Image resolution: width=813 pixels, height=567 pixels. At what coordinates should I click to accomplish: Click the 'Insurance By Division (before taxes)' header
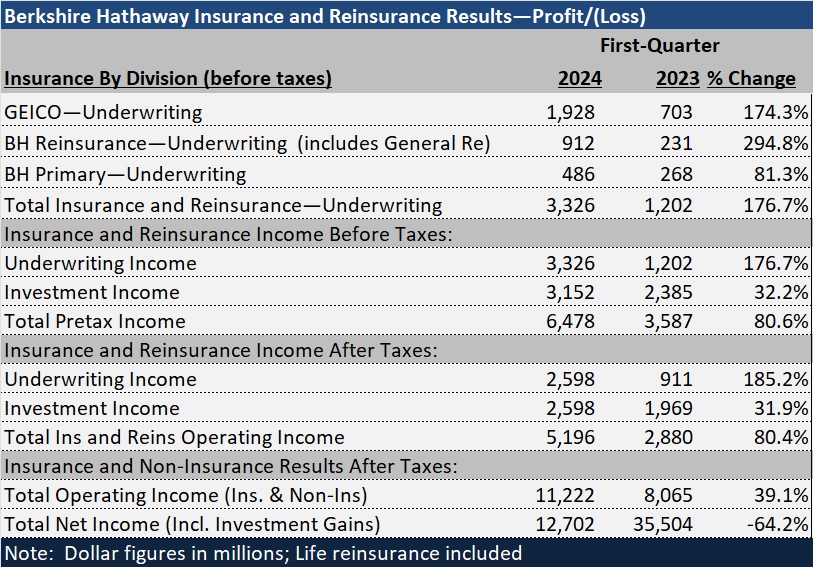coord(168,78)
